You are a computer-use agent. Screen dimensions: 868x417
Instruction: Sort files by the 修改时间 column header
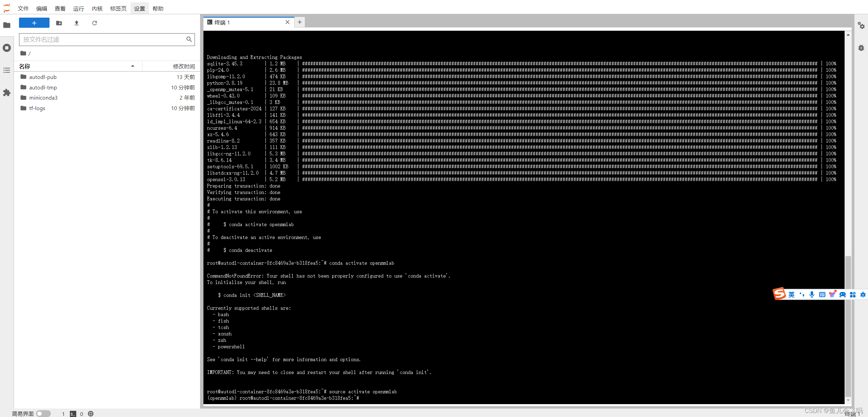coord(184,66)
